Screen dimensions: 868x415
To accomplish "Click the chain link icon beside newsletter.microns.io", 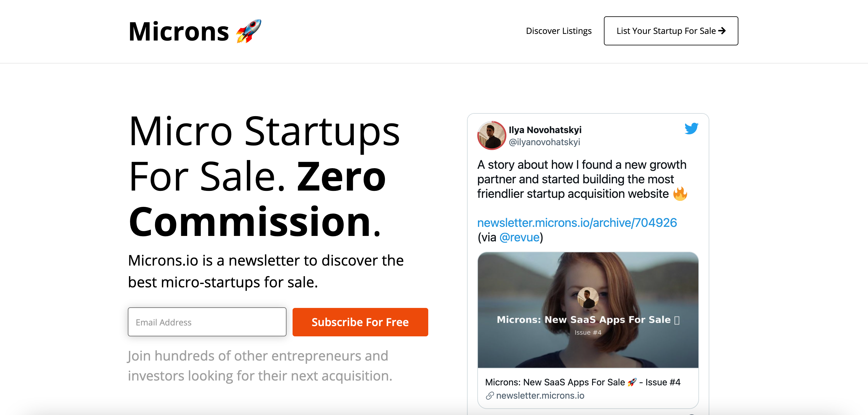I will [490, 395].
